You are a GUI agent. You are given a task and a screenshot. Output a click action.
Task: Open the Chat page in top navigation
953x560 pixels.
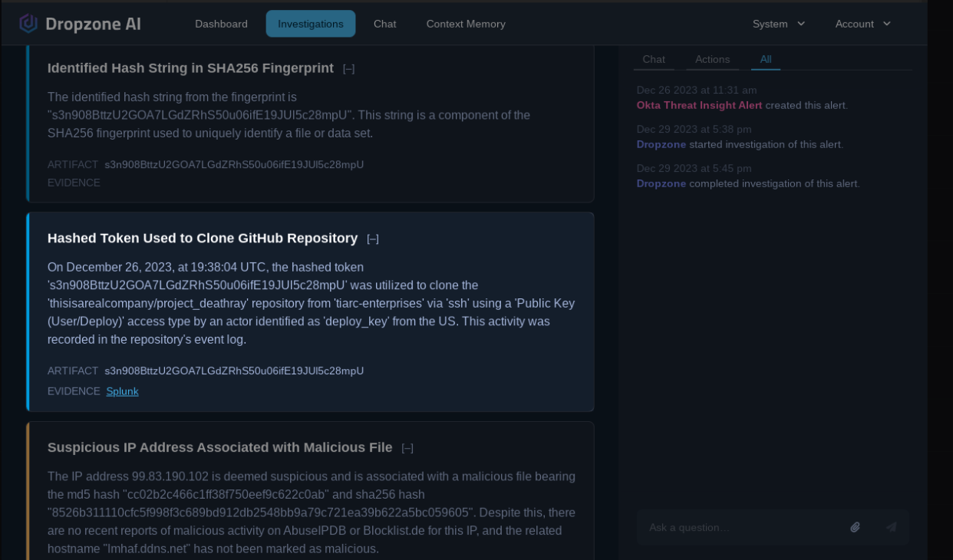pos(385,24)
